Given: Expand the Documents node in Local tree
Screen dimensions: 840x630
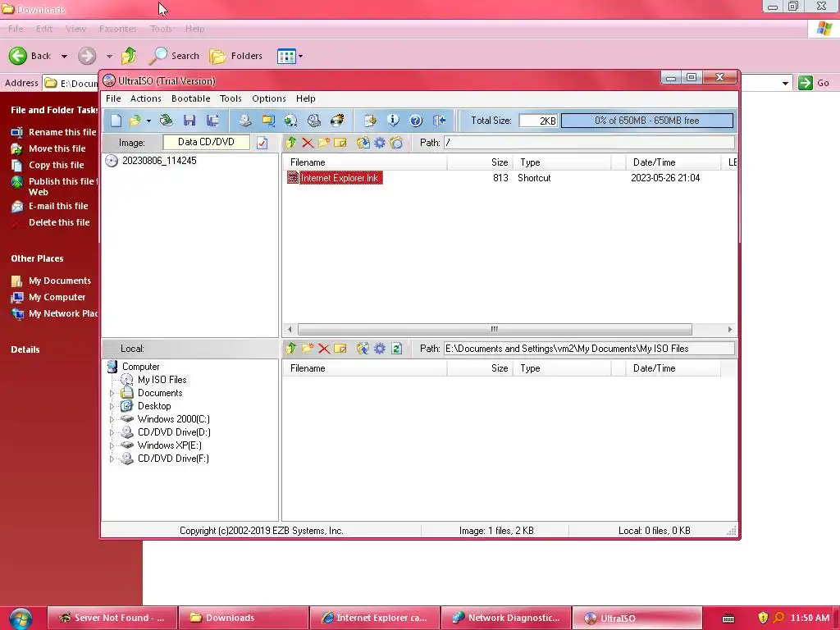Looking at the screenshot, I should click(112, 393).
